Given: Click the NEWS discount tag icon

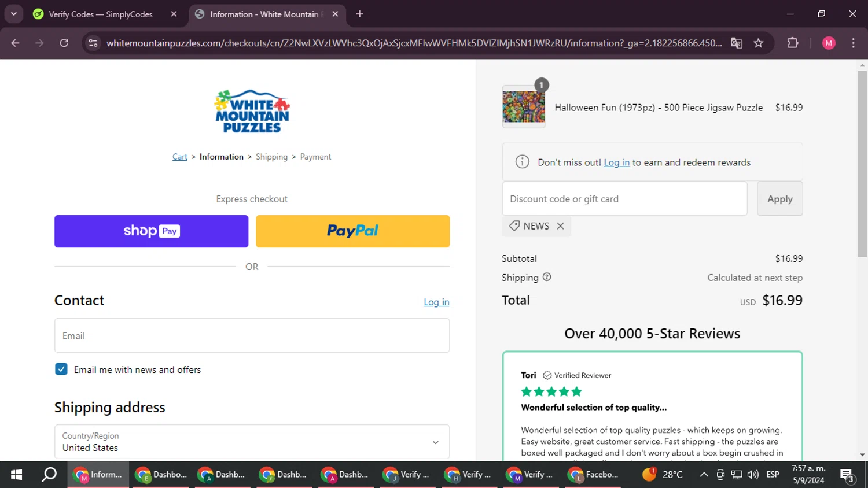Looking at the screenshot, I should coord(514,226).
